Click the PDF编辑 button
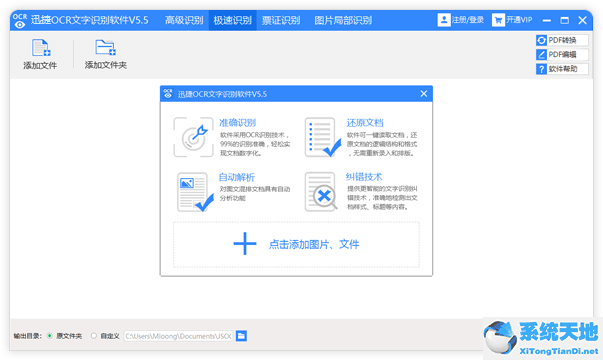This screenshot has height=360, width=603. click(562, 55)
